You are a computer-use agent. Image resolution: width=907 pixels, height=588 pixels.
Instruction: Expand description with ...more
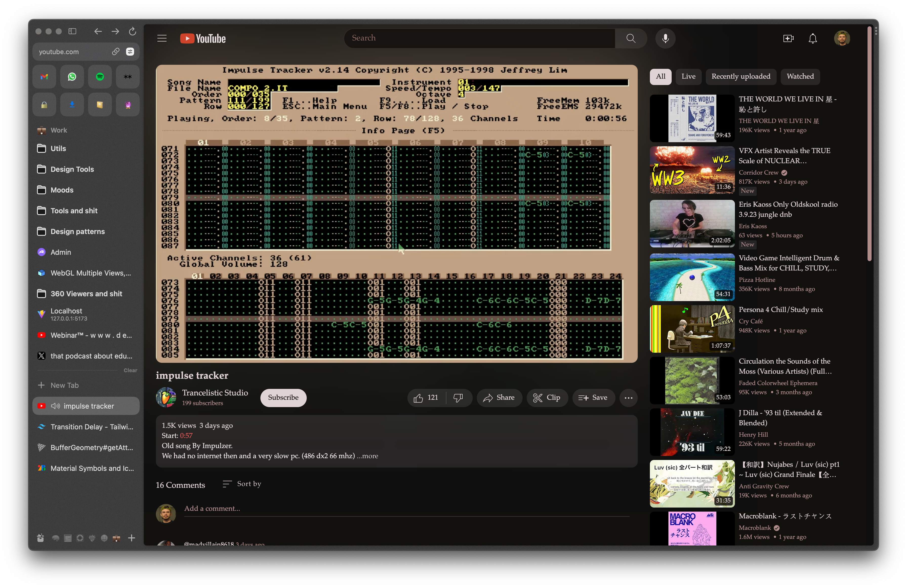click(367, 456)
